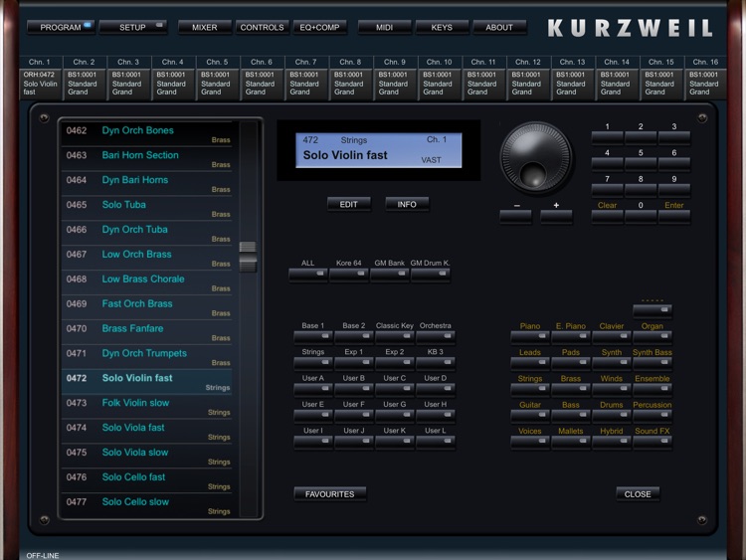
Task: Click the unlabeled dashed category button above Organ
Action: (653, 310)
